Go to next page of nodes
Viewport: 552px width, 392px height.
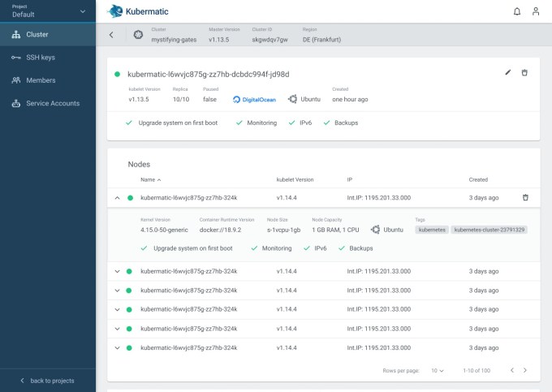pyautogui.click(x=525, y=370)
